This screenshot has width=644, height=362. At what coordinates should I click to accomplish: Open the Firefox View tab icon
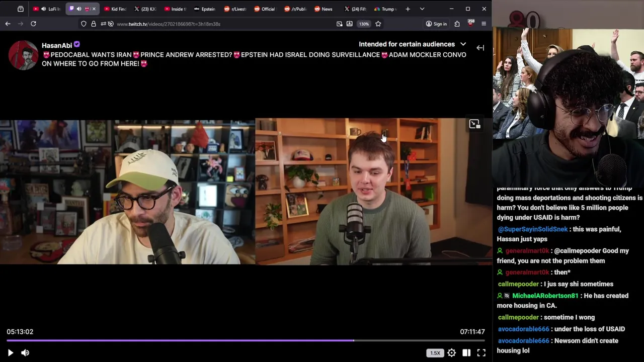pos(21,9)
